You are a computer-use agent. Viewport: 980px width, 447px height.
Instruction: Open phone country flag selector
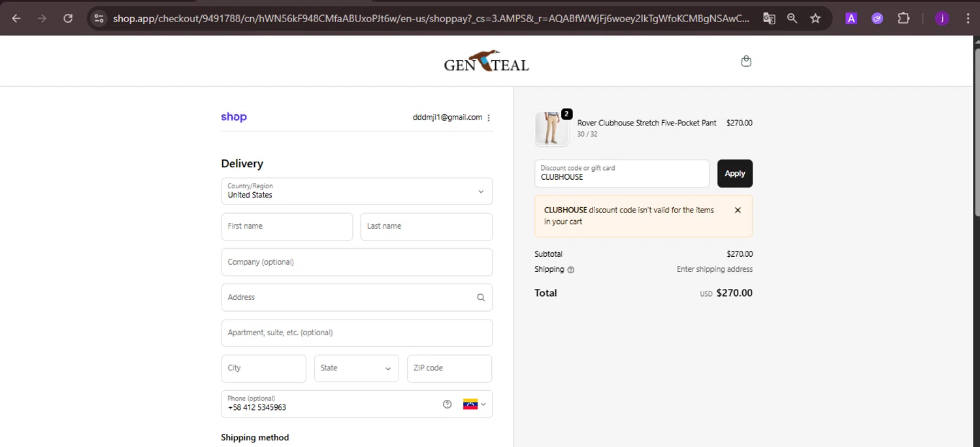tap(475, 404)
